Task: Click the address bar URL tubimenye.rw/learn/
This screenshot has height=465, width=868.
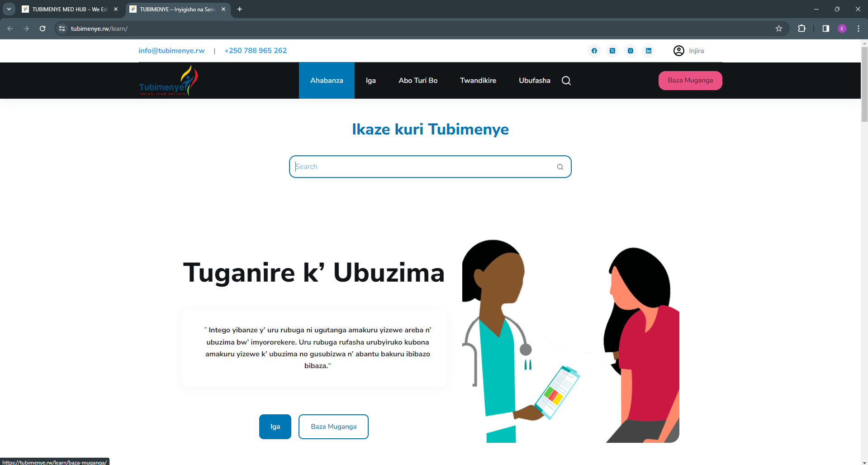Action: (x=100, y=29)
